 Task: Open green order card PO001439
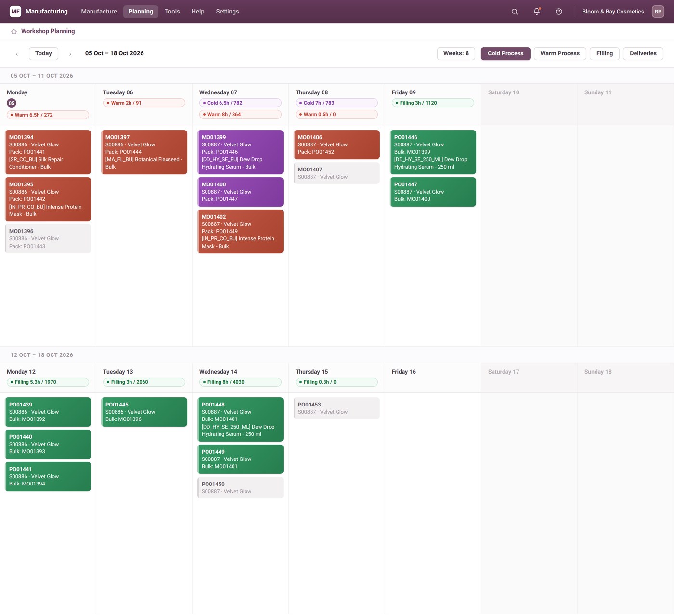pos(48,412)
